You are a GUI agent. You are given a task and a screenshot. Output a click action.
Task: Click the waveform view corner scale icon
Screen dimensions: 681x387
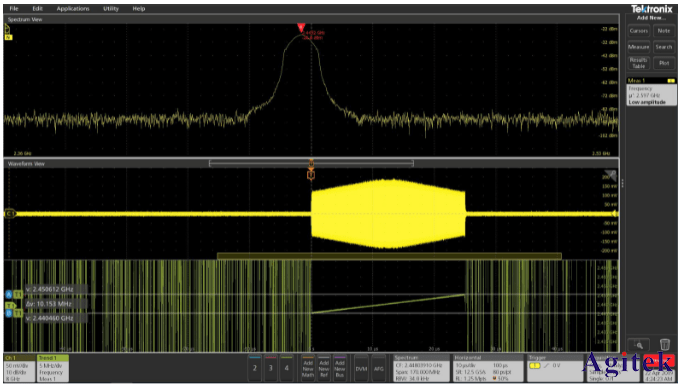pos(611,175)
